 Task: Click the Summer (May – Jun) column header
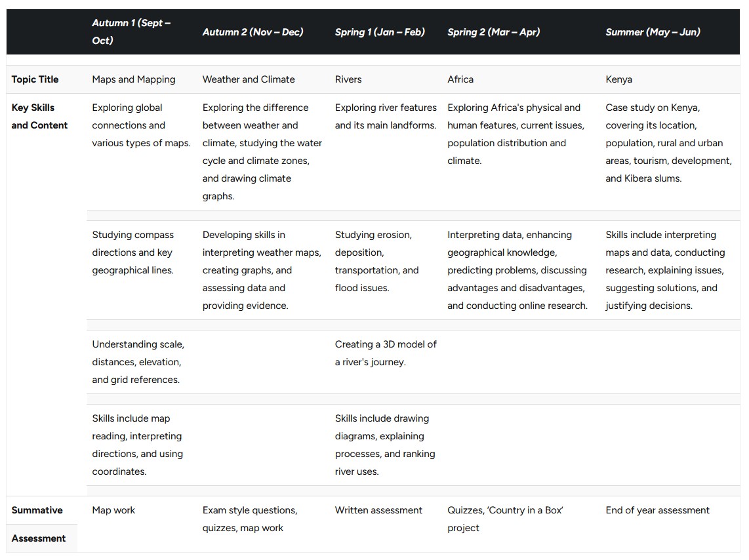[653, 32]
